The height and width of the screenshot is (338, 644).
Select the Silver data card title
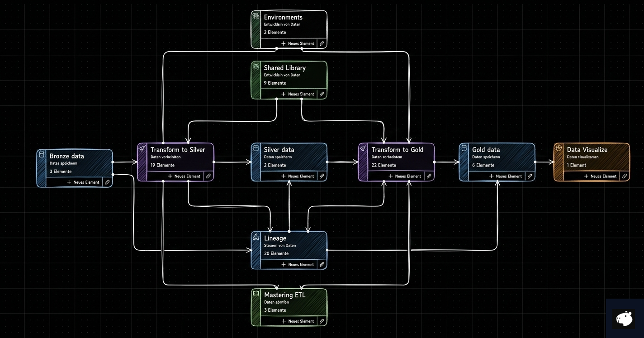[x=279, y=150]
